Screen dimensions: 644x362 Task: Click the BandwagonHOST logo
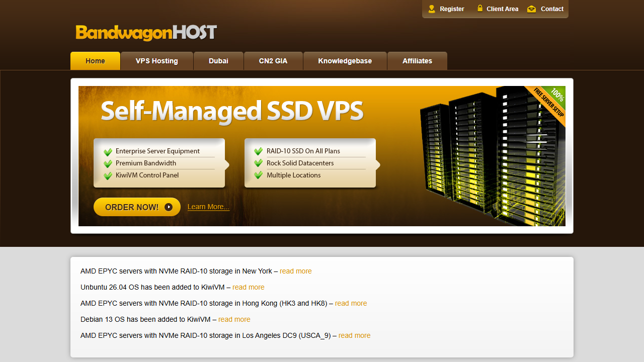(x=146, y=33)
